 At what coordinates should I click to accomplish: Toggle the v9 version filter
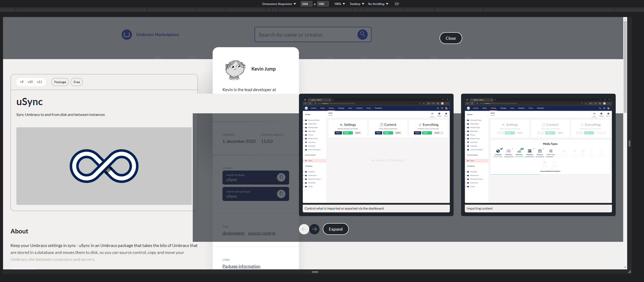click(22, 82)
